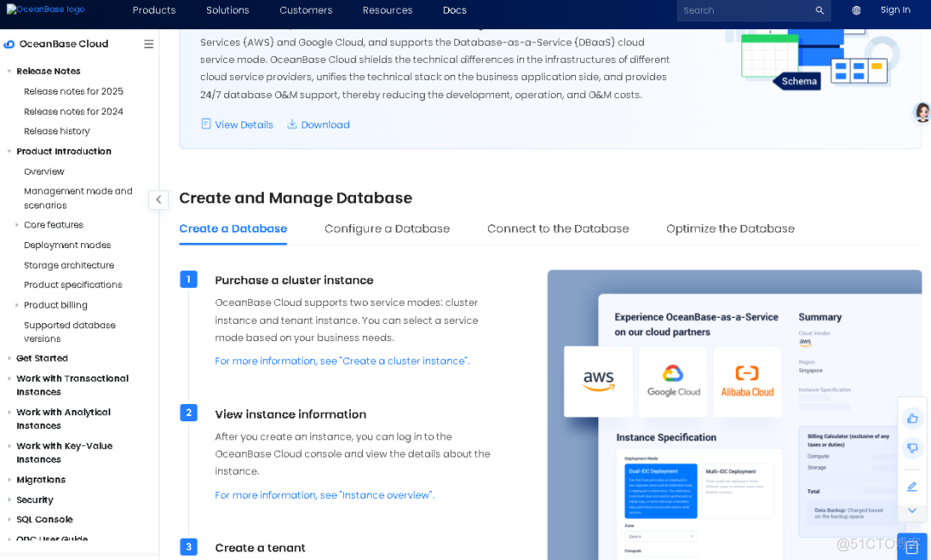Collapse the floating feedback panel

point(912,510)
